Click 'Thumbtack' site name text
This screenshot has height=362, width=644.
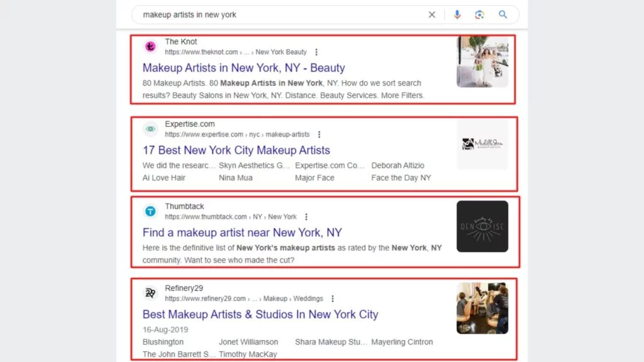184,206
